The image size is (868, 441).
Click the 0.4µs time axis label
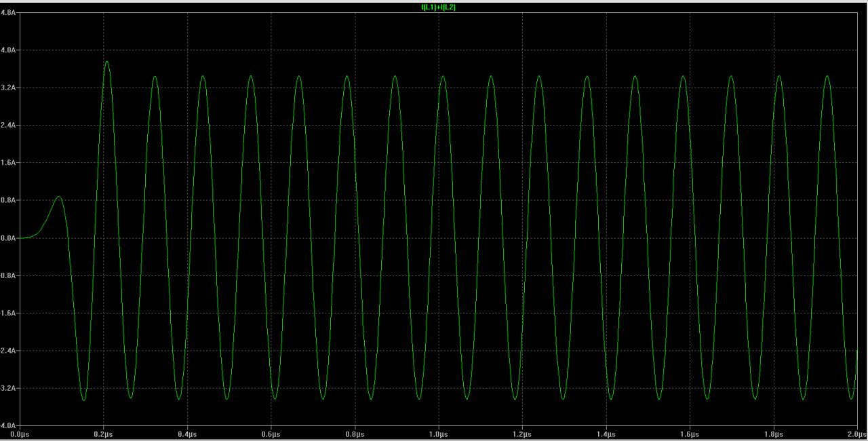(x=187, y=434)
